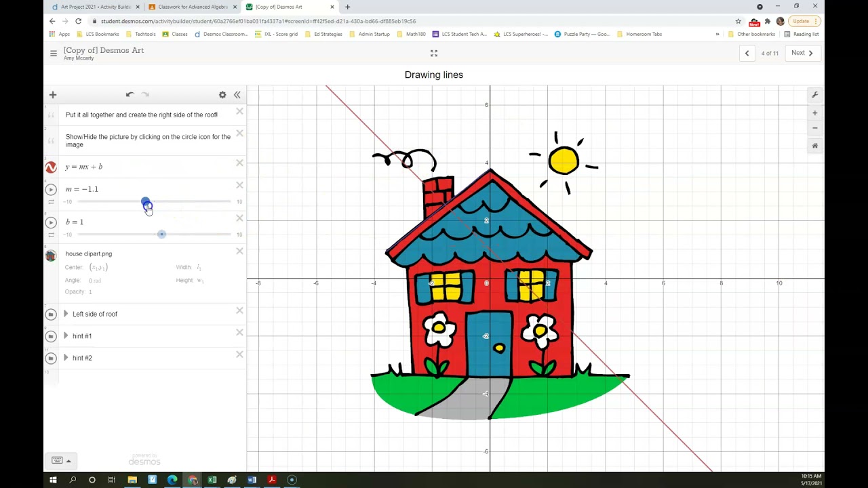Screen dimensions: 868x488
Task: Edit the image Opacity value
Action: coord(90,292)
